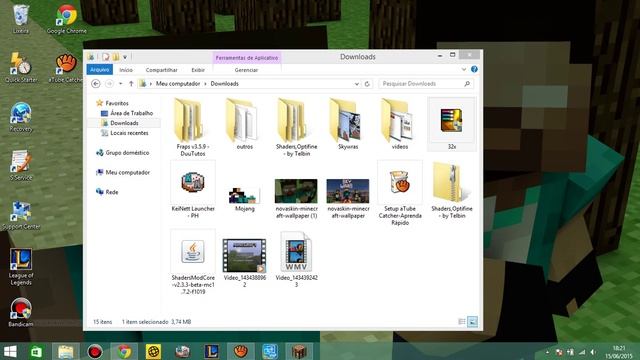Image resolution: width=640 pixels, height=360 pixels.
Task: Open Support Center desktop shortcut
Action: pyautogui.click(x=20, y=215)
